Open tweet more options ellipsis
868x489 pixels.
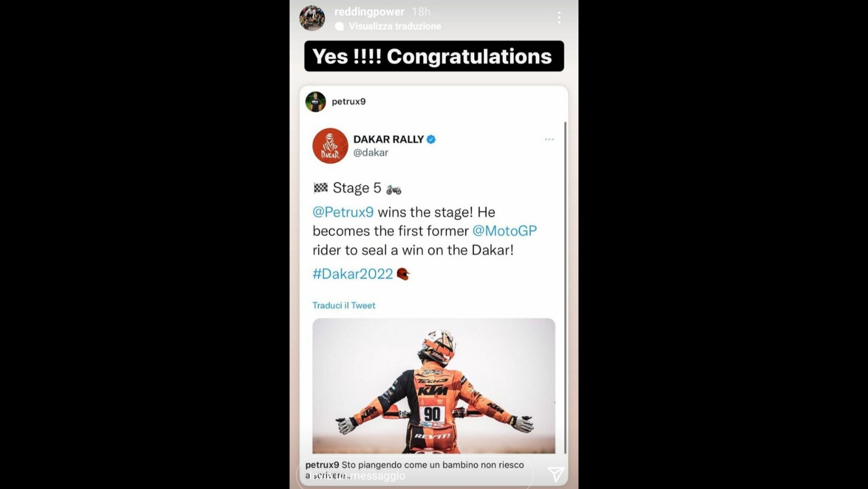click(549, 140)
